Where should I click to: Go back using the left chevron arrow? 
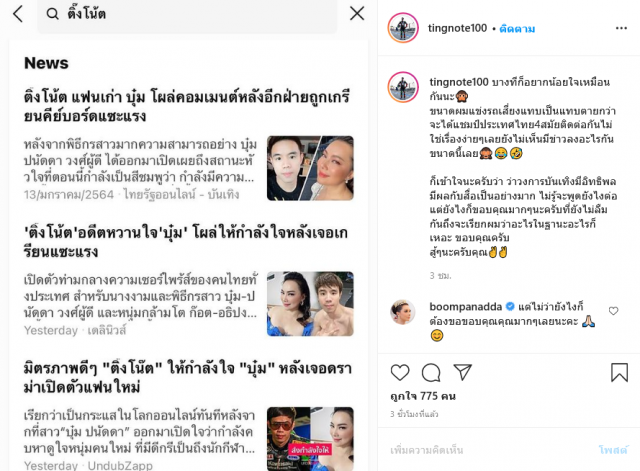pos(18,14)
